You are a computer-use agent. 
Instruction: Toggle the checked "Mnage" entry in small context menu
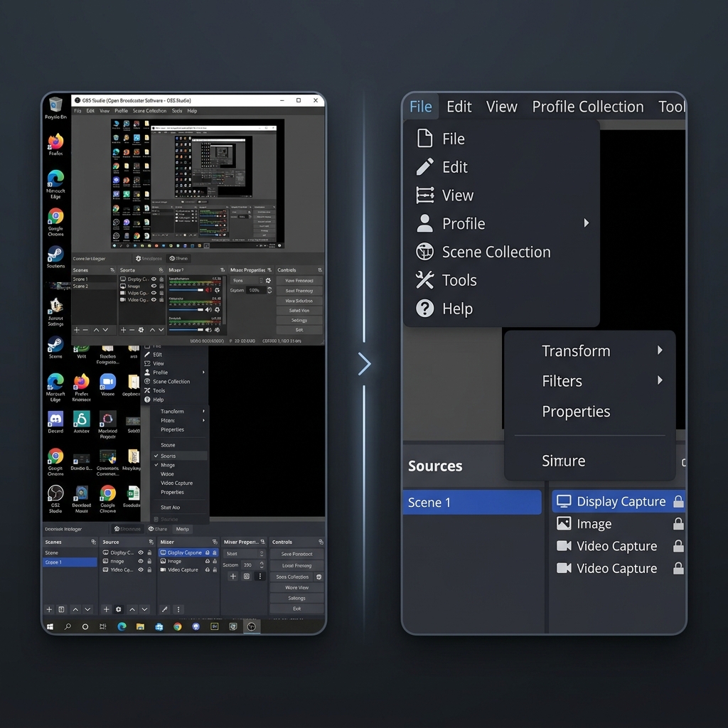180,465
